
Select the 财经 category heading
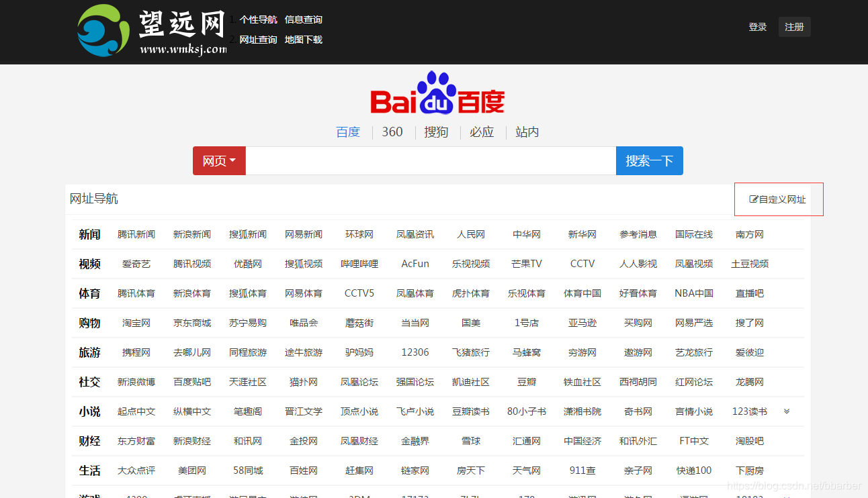pyautogui.click(x=89, y=441)
